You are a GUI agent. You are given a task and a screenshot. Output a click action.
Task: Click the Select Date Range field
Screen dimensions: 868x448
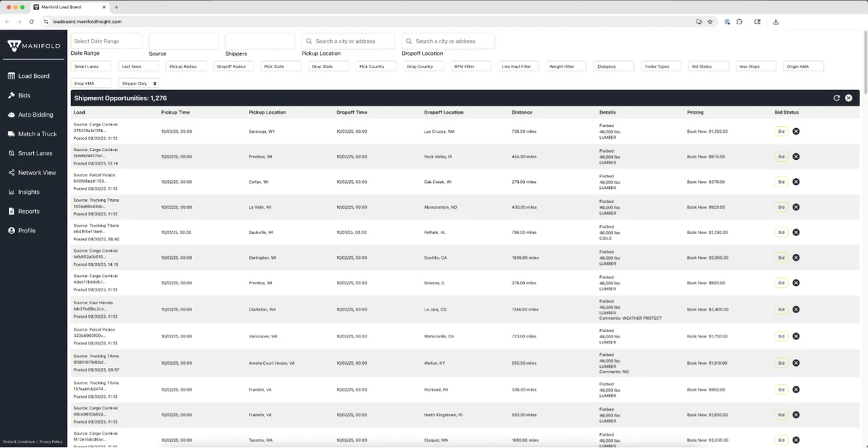point(106,41)
